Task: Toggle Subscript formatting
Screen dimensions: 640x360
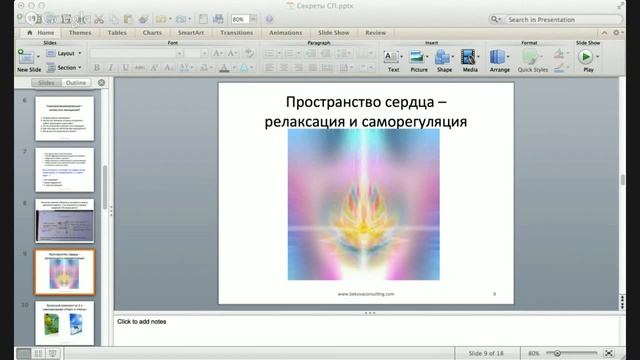Action: tap(169, 68)
